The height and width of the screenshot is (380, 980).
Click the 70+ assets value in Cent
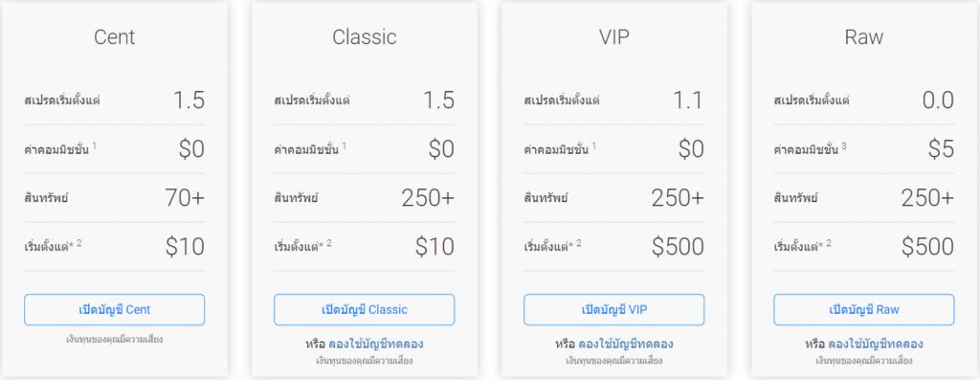point(185,198)
